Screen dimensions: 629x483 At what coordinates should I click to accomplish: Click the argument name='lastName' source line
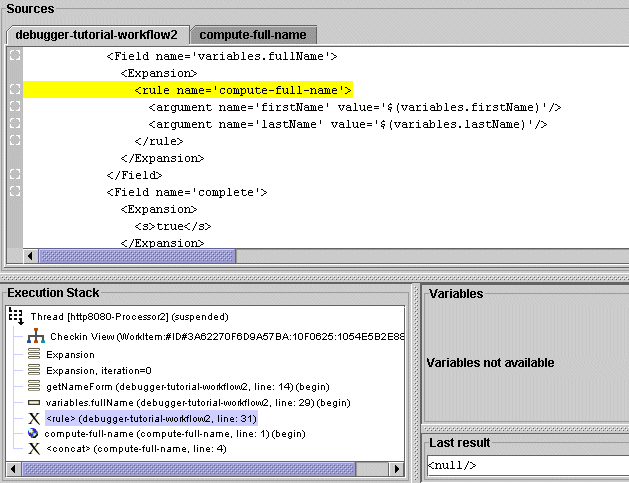348,124
